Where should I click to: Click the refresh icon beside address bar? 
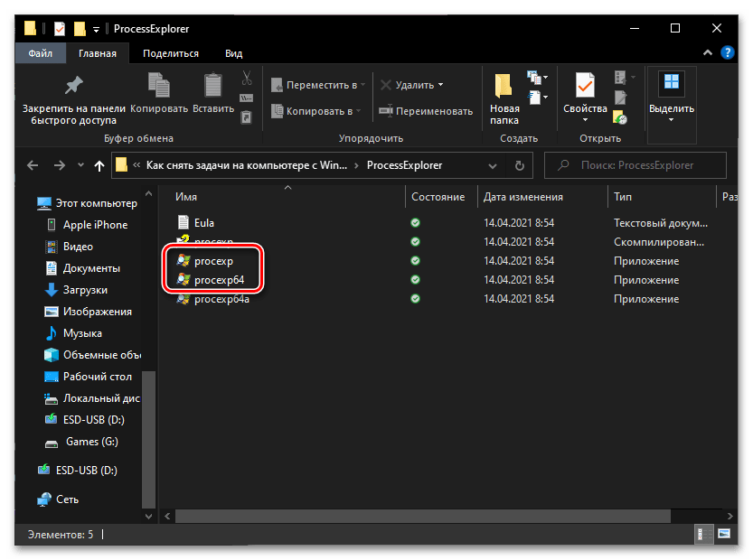point(519,166)
